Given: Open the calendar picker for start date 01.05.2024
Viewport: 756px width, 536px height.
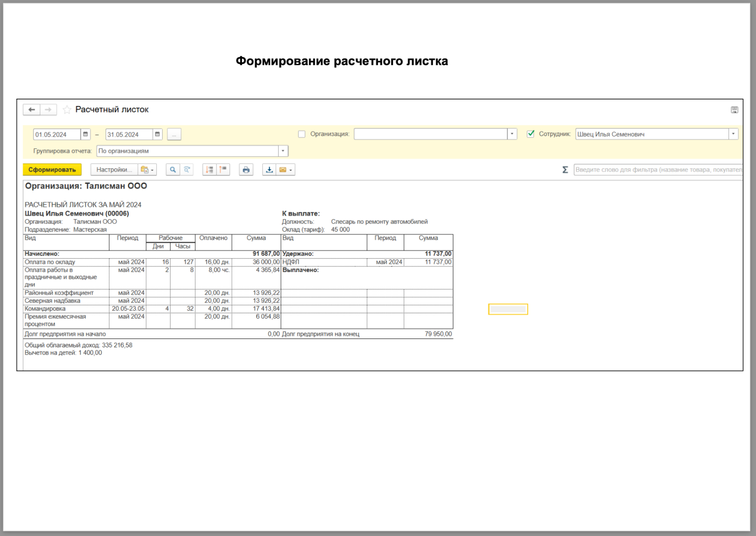Looking at the screenshot, I should pyautogui.click(x=86, y=135).
